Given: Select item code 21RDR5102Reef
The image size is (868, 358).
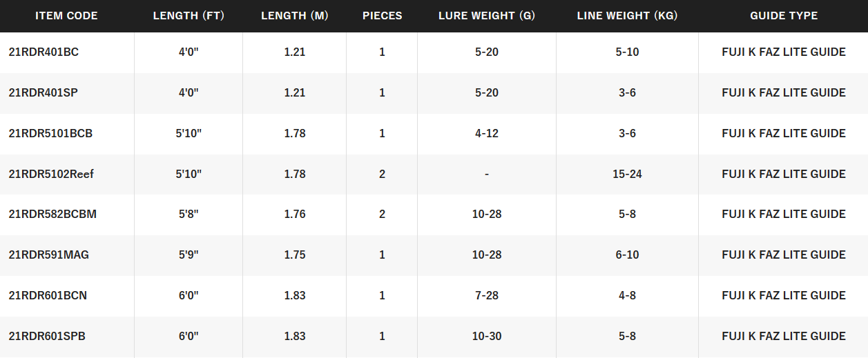Looking at the screenshot, I should (x=51, y=174).
